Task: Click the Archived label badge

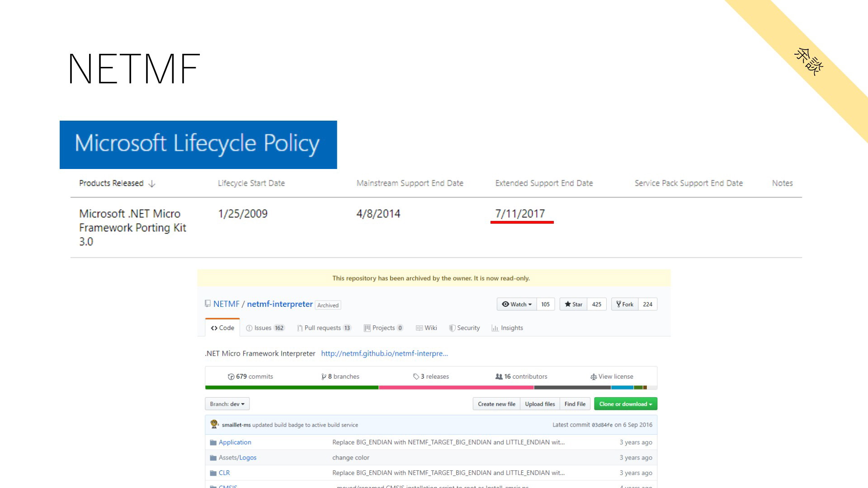Action: pos(328,305)
